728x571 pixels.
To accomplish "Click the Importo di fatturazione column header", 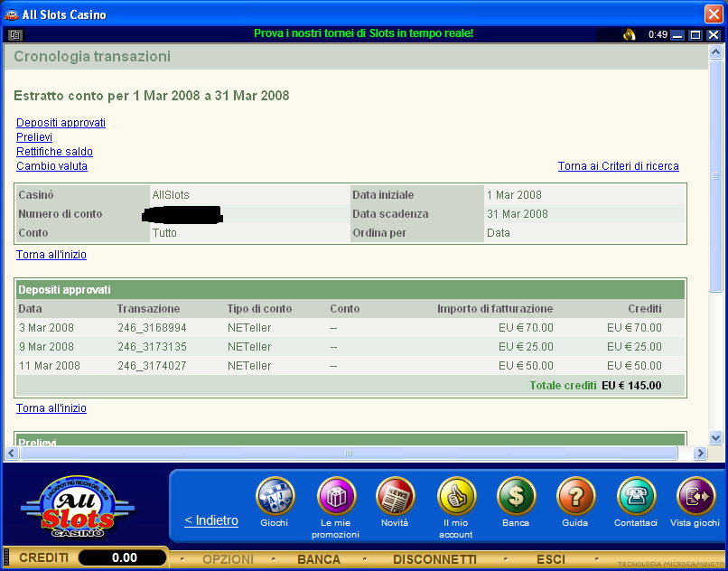I will click(x=495, y=309).
